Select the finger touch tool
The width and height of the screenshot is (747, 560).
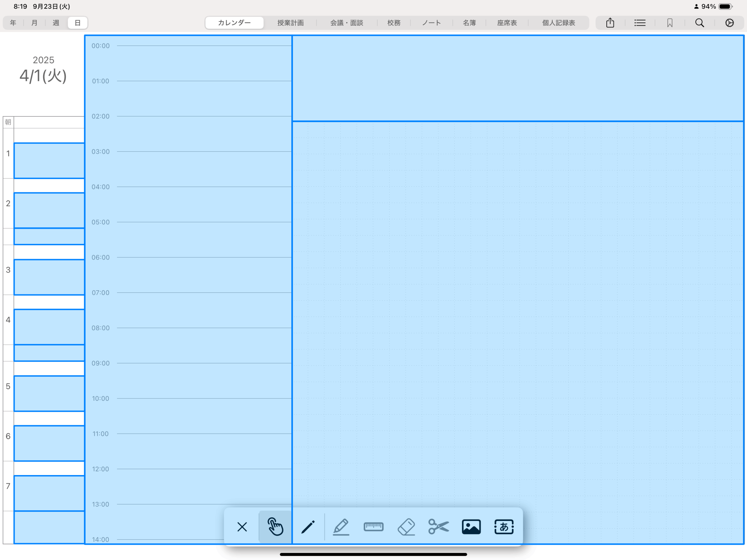pyautogui.click(x=275, y=526)
